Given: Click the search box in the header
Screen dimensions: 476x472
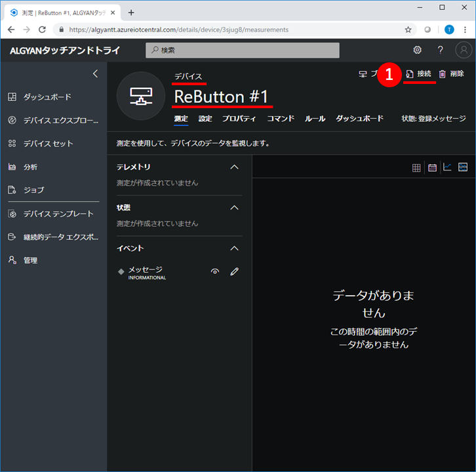Looking at the screenshot, I should [242, 50].
